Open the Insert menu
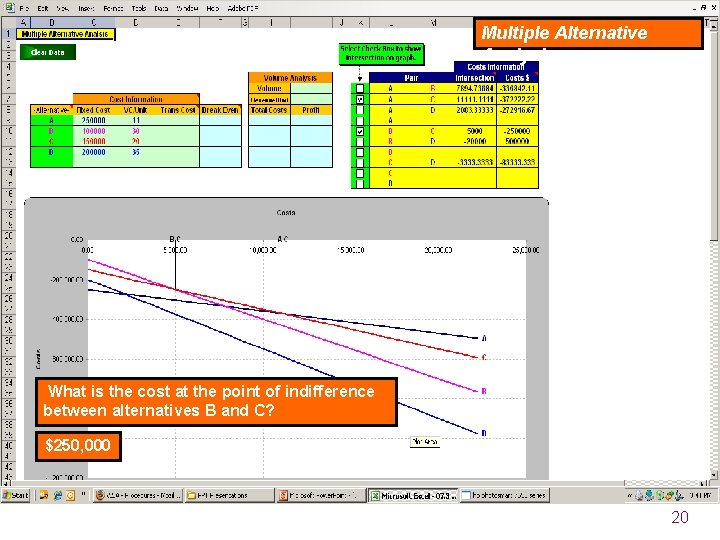The width and height of the screenshot is (720, 540). coord(86,8)
